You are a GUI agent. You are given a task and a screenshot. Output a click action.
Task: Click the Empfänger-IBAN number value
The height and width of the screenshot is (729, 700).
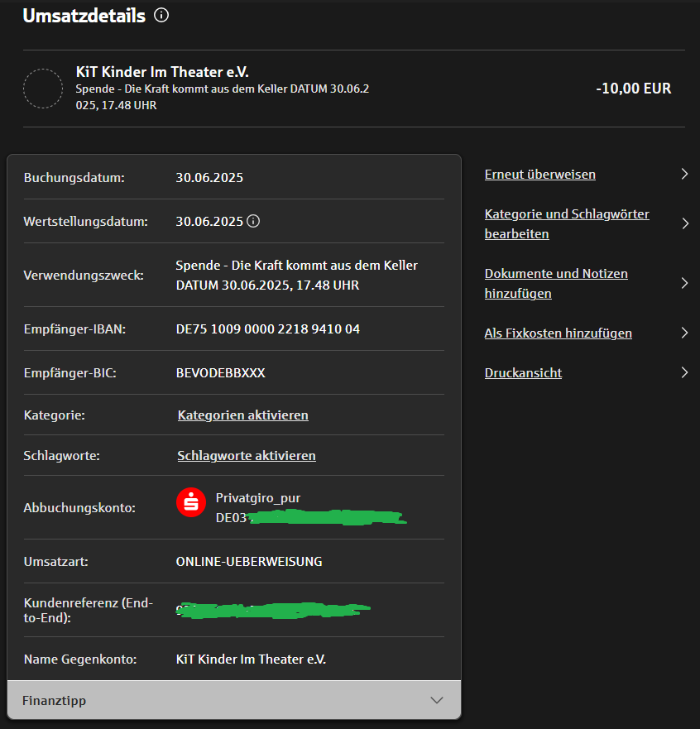tap(267, 329)
